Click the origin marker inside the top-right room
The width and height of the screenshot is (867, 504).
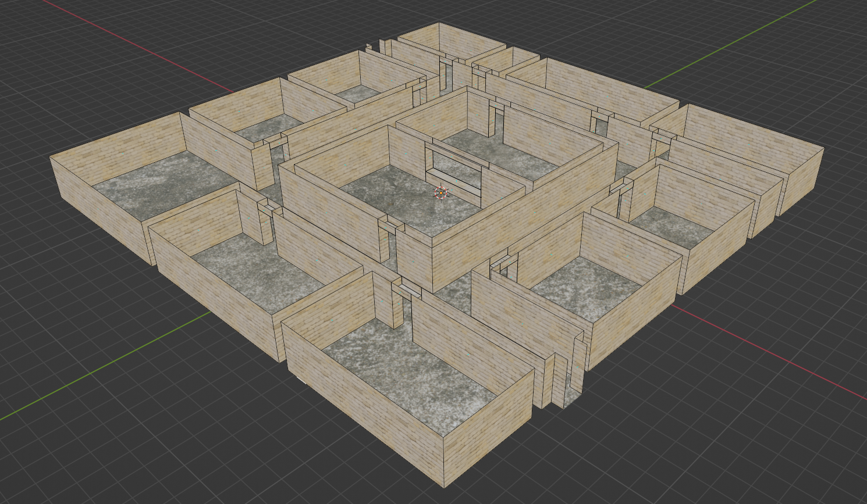click(x=749, y=144)
